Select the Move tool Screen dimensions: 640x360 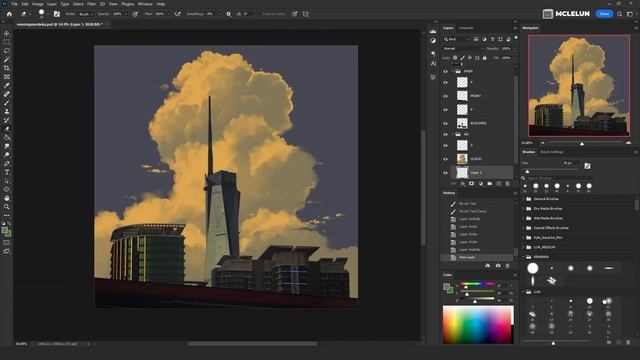pos(7,33)
